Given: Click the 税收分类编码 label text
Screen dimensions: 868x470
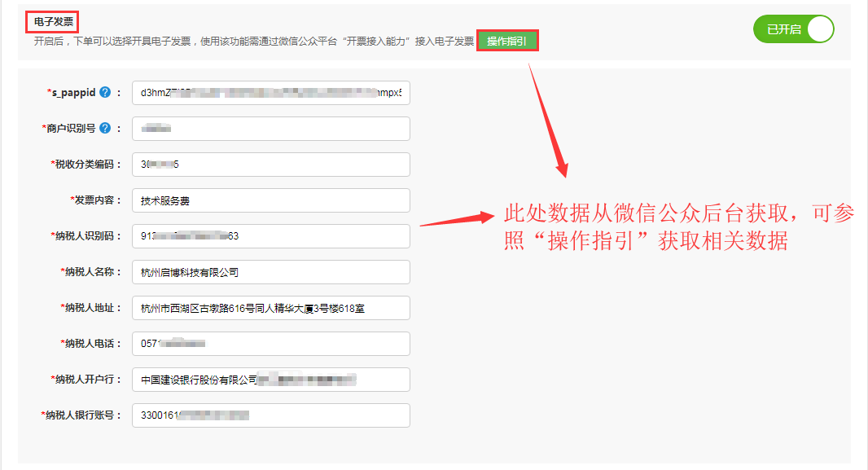Looking at the screenshot, I should (x=87, y=165).
